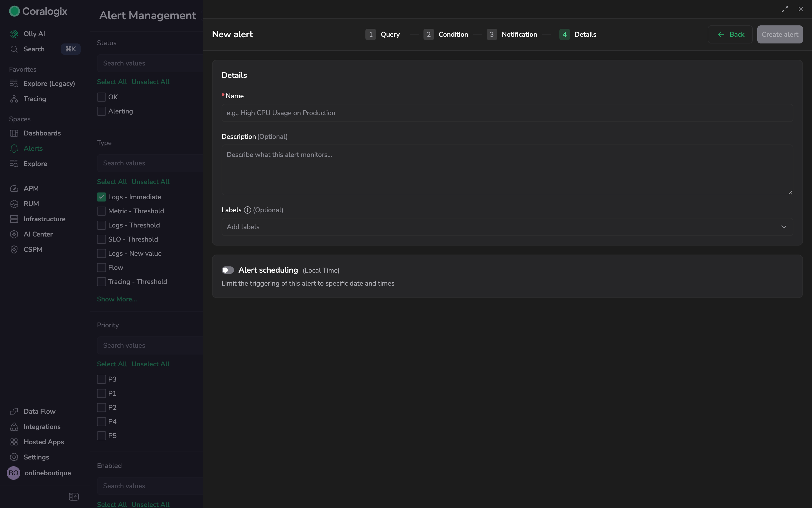The width and height of the screenshot is (812, 508).
Task: Check the Logs - Threshold checkbox
Action: click(101, 225)
